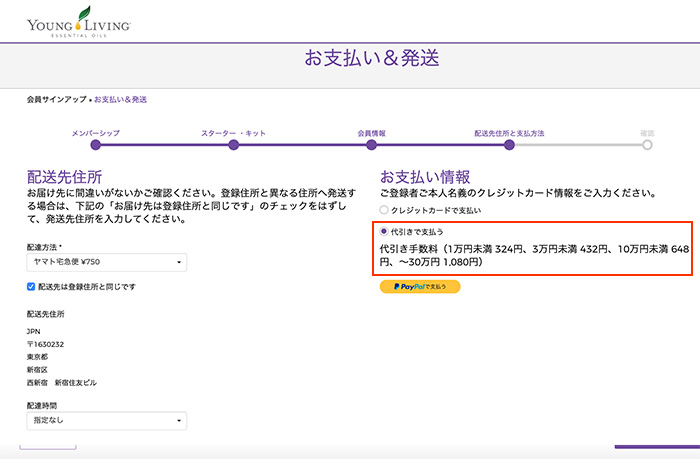
Task: Open the 配達方法 dropdown showing ヤマト宅急便
Action: (106, 262)
